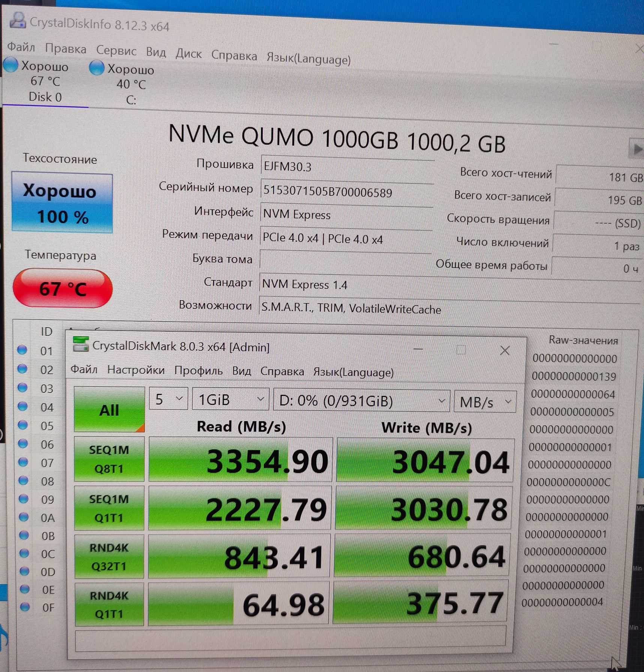Click the red 67 °C temperature button

[63, 288]
